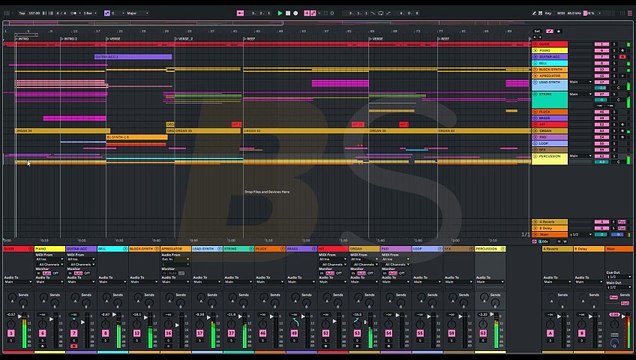Jump to the VERSE_2 locator
The image size is (636, 360).
tap(185, 39)
